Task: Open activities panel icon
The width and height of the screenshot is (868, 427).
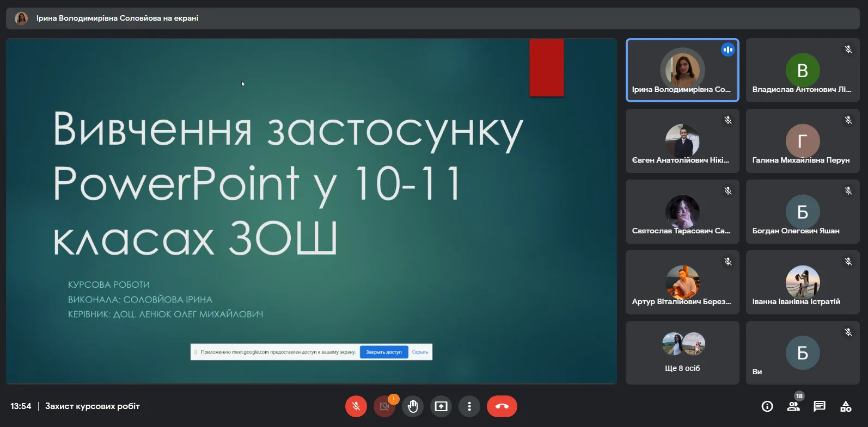Action: 846,406
